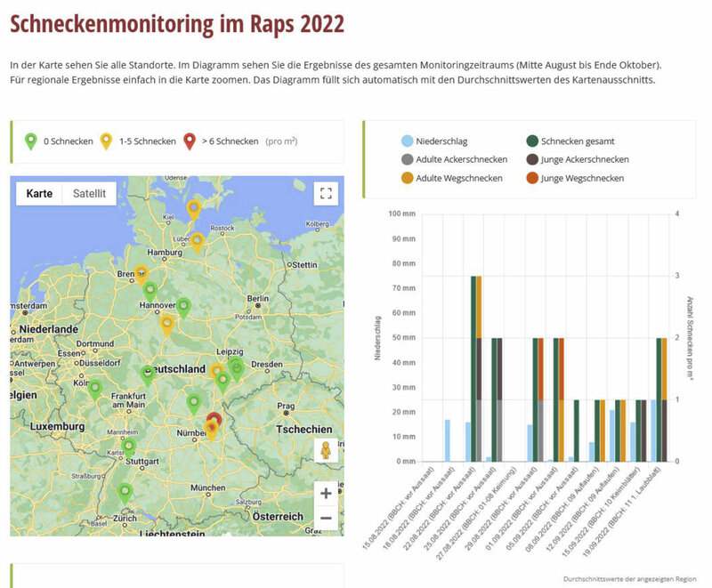Click the Niederschlag legend label
The image size is (712, 588).
click(x=441, y=141)
